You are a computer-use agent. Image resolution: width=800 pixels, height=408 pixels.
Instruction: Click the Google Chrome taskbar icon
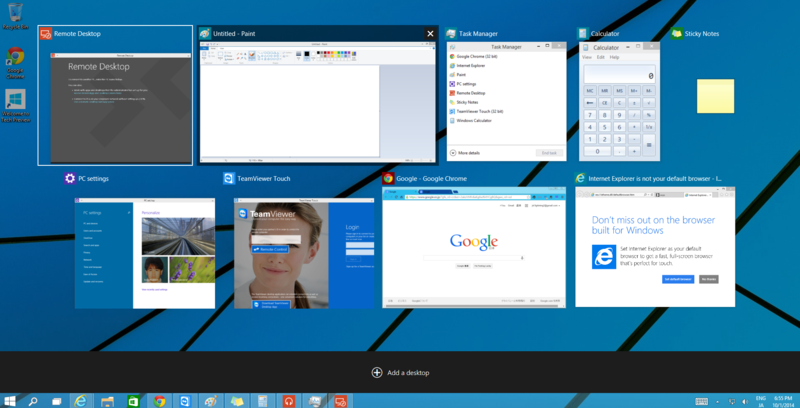[159, 401]
